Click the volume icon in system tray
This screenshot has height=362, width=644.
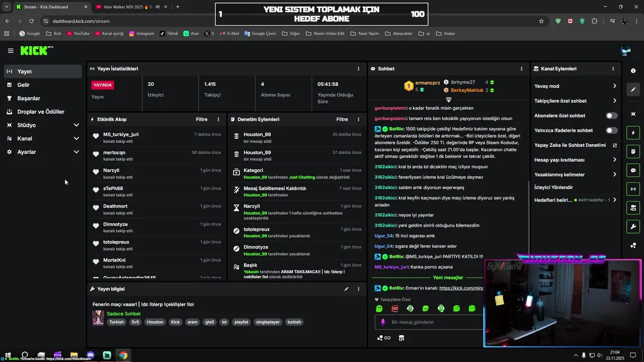tap(599, 355)
